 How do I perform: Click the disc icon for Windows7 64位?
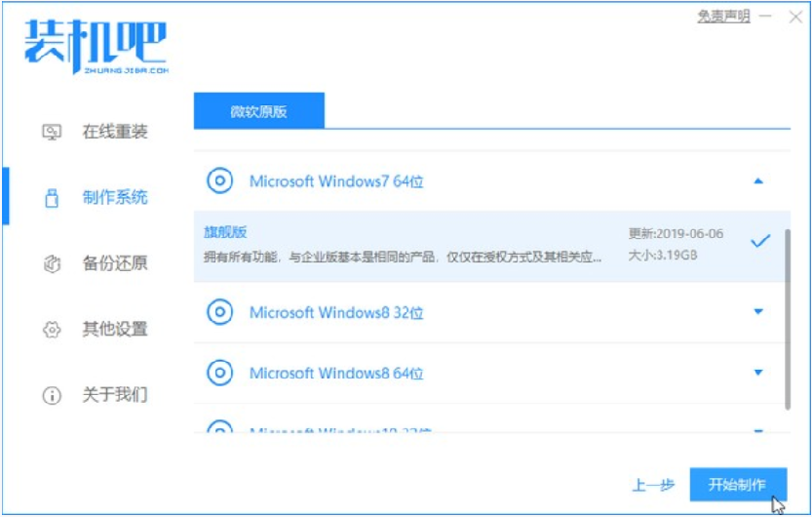(220, 180)
